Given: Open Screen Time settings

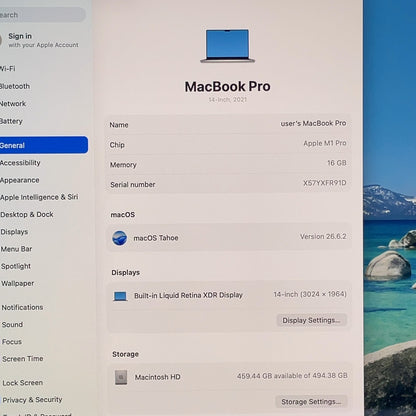Looking at the screenshot, I should tap(23, 359).
